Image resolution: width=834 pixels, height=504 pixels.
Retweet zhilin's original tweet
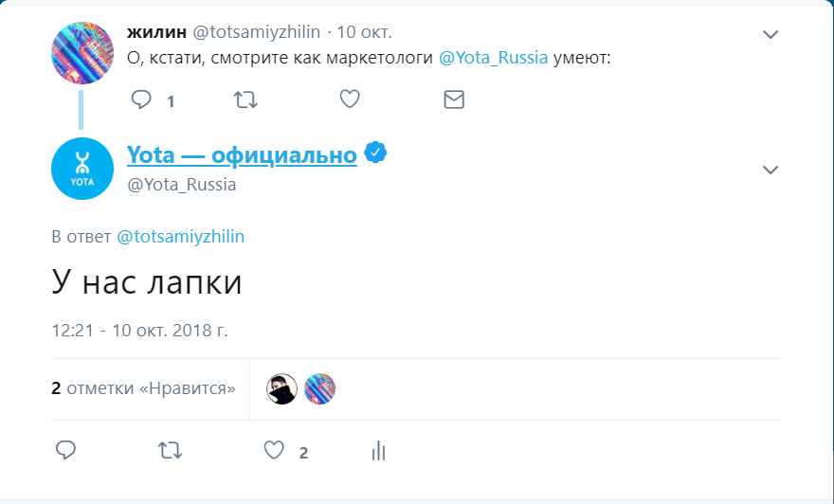(245, 99)
